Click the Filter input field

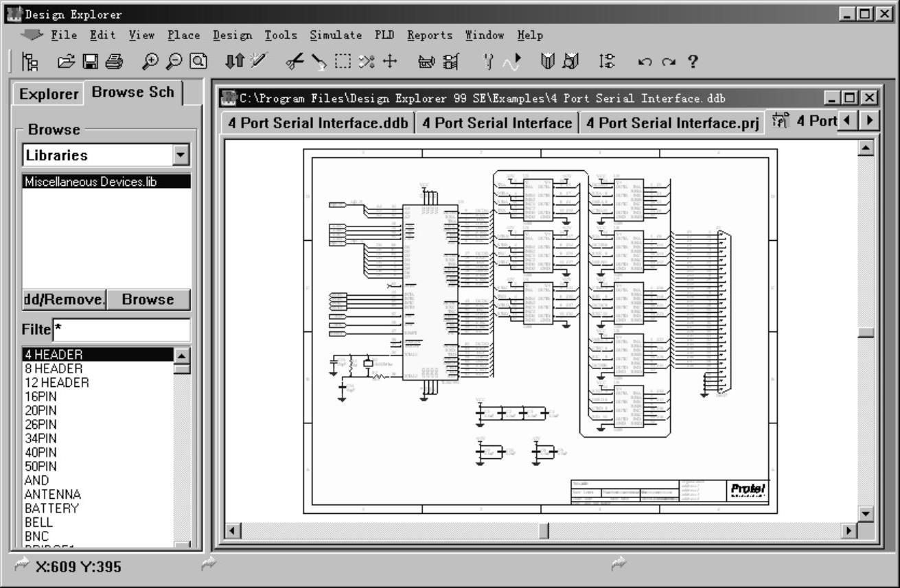[122, 330]
